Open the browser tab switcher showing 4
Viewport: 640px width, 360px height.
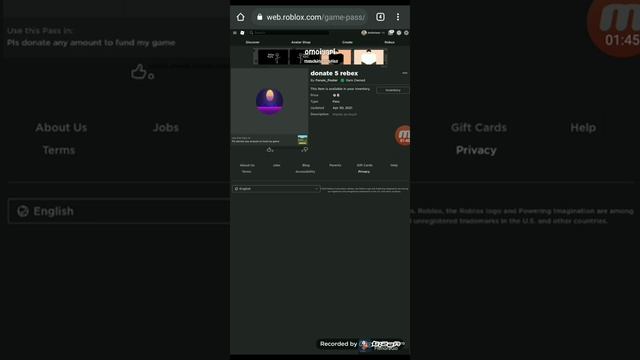tap(380, 17)
